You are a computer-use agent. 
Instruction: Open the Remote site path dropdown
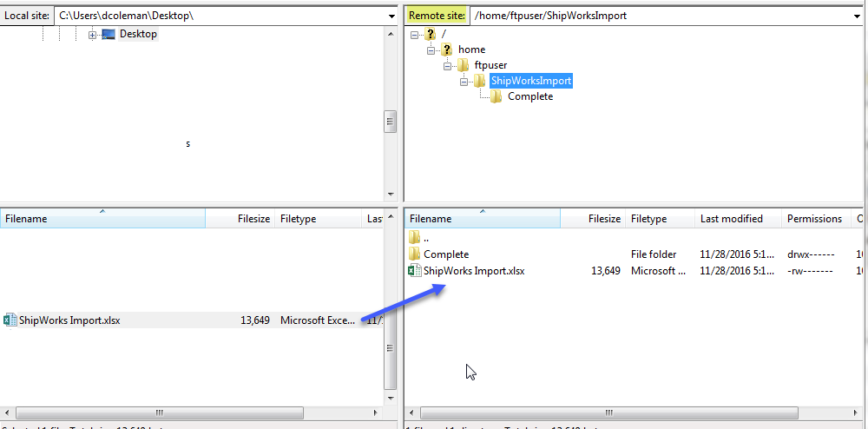pyautogui.click(x=858, y=16)
